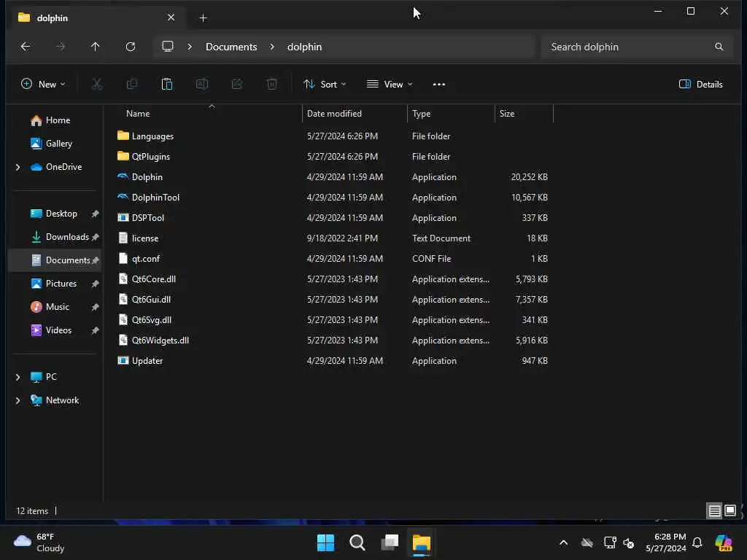747x560 pixels.
Task: Switch to large thumbnails view in status bar
Action: [x=729, y=511]
